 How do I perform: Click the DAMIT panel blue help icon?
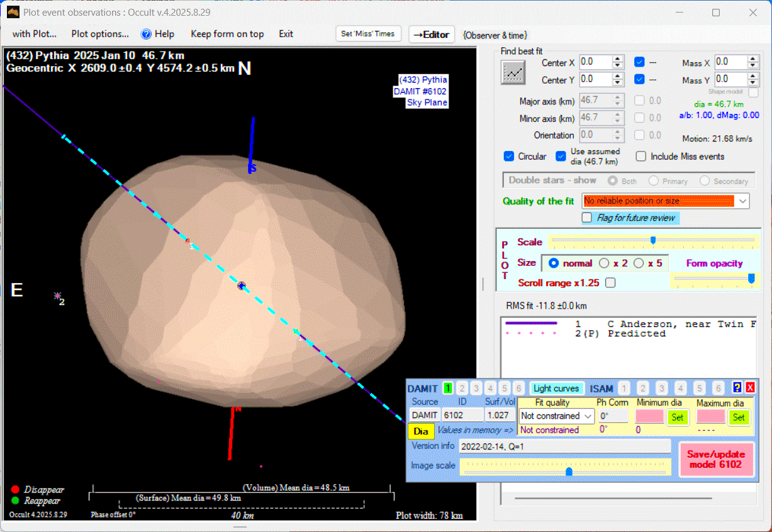pyautogui.click(x=737, y=388)
